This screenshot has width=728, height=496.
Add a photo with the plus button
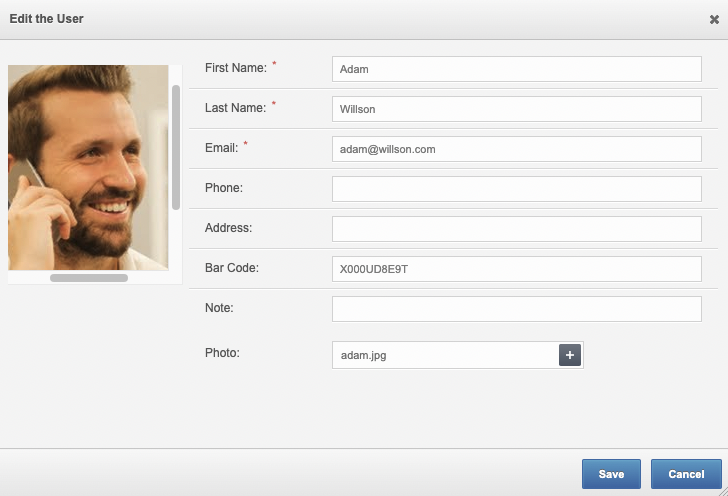(x=570, y=355)
